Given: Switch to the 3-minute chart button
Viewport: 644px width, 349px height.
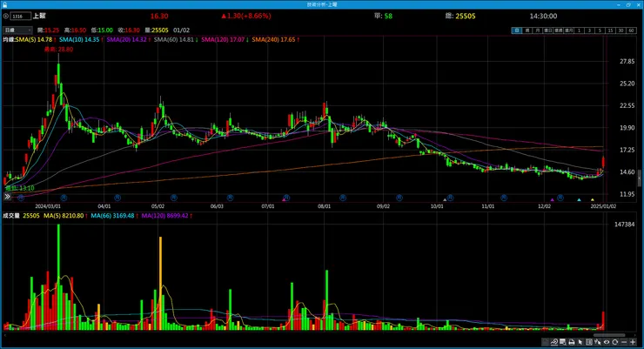Looking at the screenshot, I should pos(589,30).
